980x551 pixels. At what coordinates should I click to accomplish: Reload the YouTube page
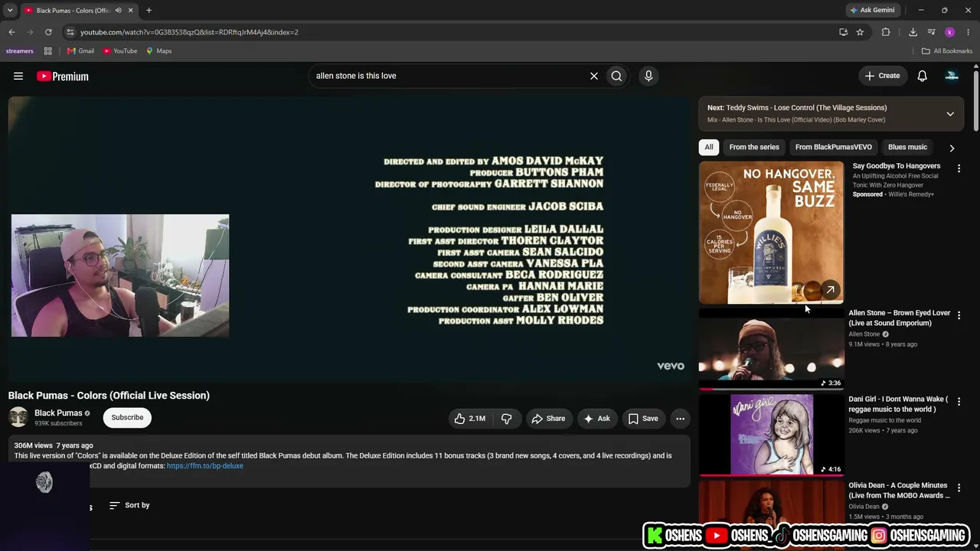click(48, 32)
